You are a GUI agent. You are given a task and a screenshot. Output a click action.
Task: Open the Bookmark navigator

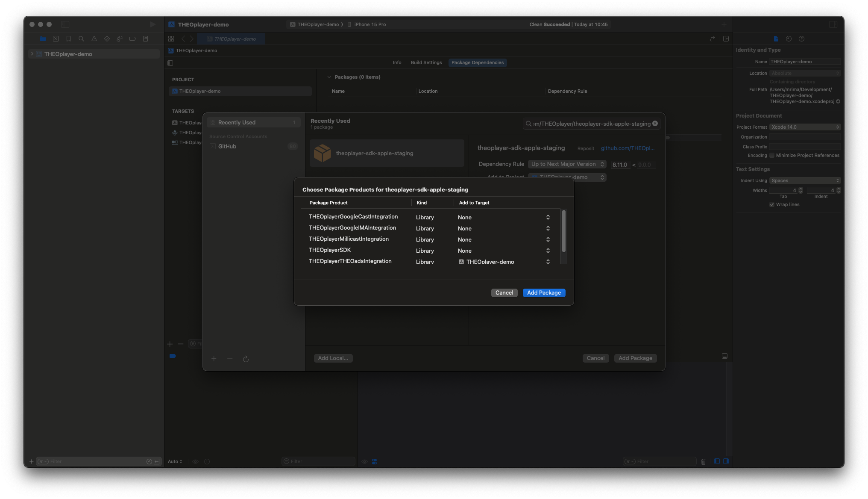(69, 38)
